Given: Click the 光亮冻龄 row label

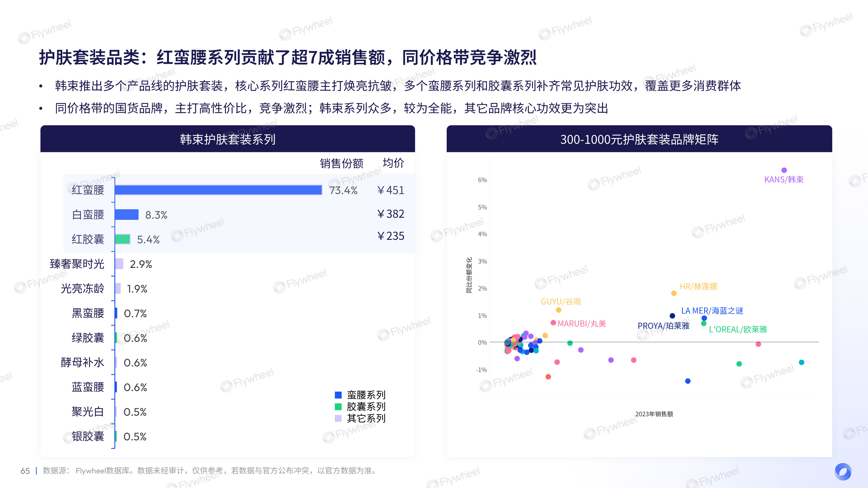Looking at the screenshot, I should (x=83, y=288).
